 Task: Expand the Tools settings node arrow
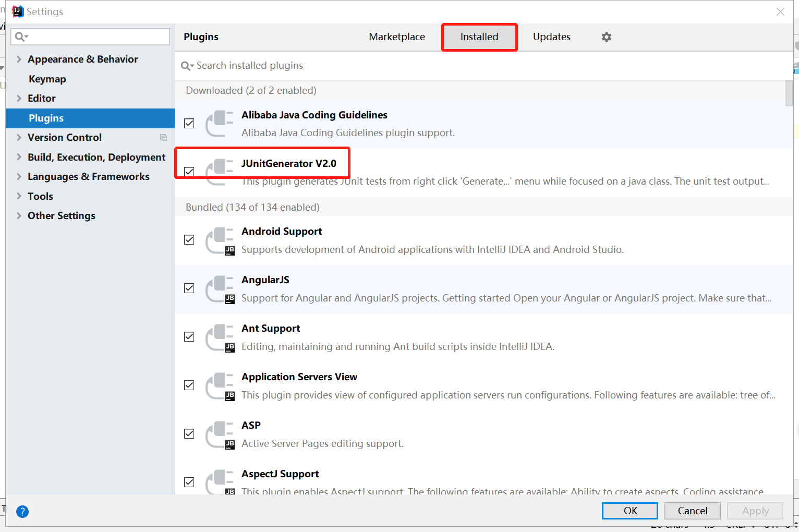pyautogui.click(x=19, y=196)
